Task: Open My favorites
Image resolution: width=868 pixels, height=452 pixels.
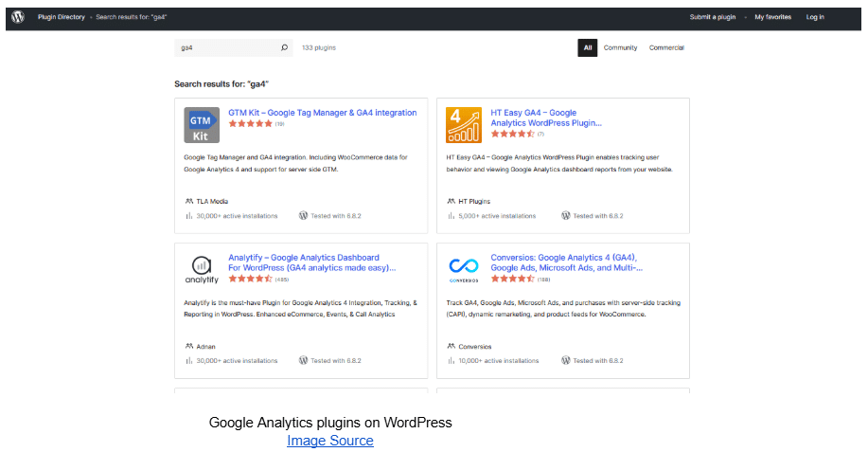Action: tap(772, 17)
